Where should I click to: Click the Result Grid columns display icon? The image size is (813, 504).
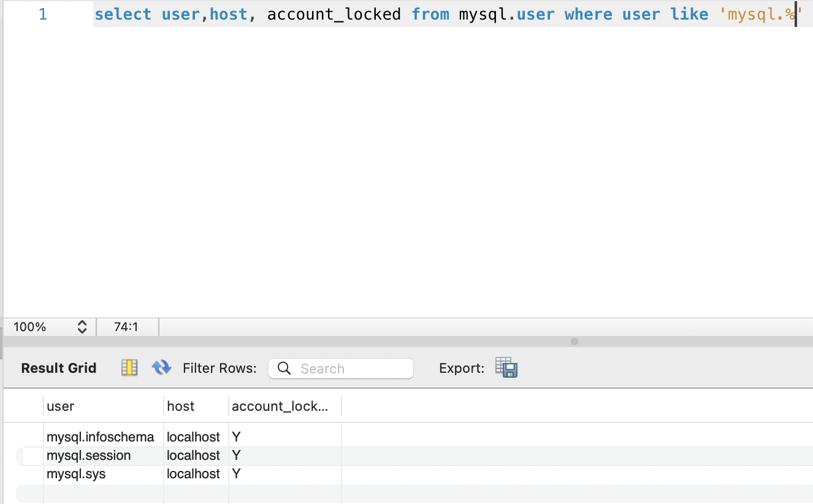(129, 367)
